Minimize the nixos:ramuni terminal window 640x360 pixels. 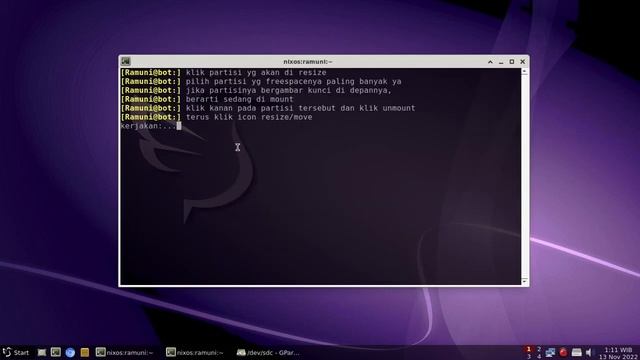click(x=501, y=62)
